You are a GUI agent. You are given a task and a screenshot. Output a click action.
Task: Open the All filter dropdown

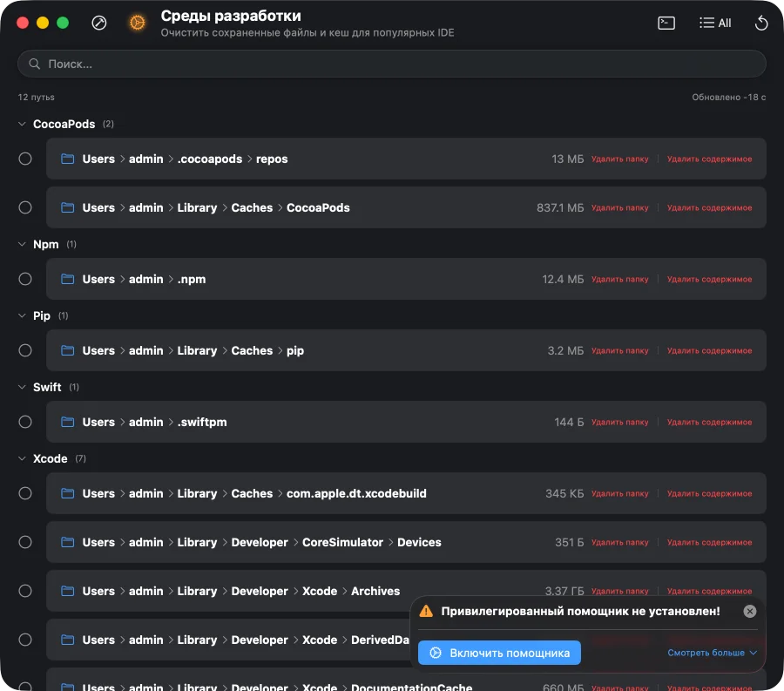715,23
